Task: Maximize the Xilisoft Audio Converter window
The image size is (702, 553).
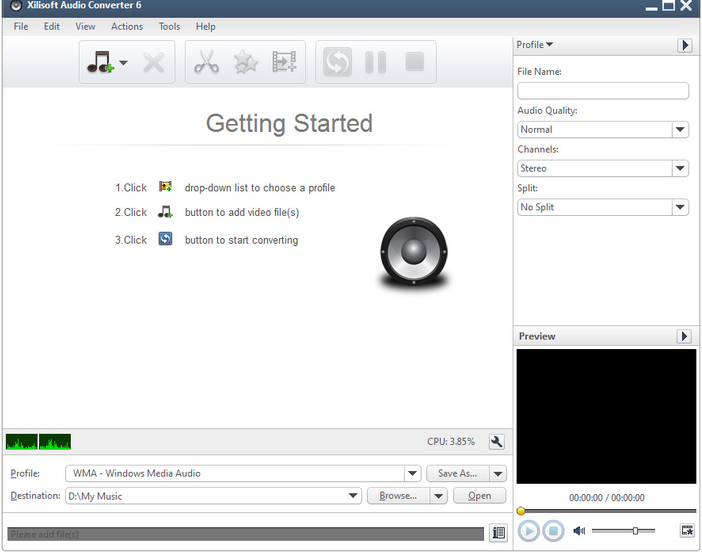Action: [668, 5]
